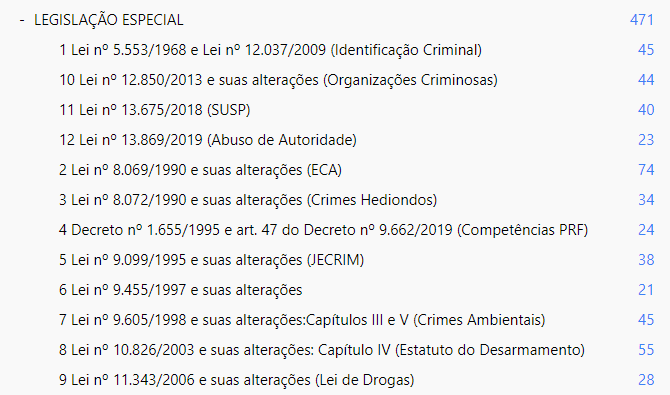This screenshot has height=395, width=670.
Task: Open Lei nº 9.455/1997 item
Action: click(x=180, y=290)
